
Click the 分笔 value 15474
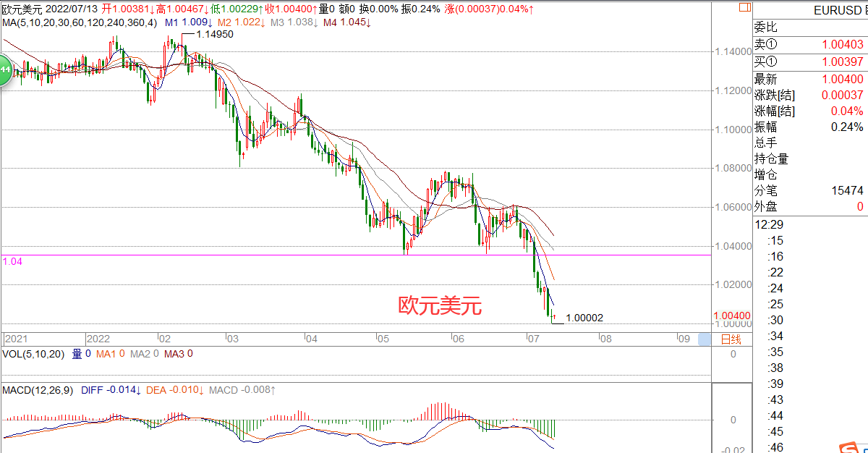[x=847, y=191]
